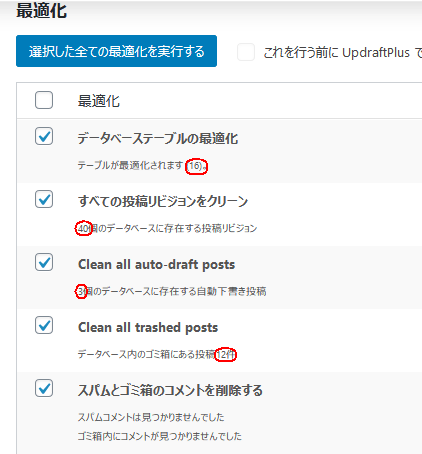Disable the すべての投稿リビジョンをクリーン checkbox
This screenshot has width=422, height=454.
[x=44, y=199]
